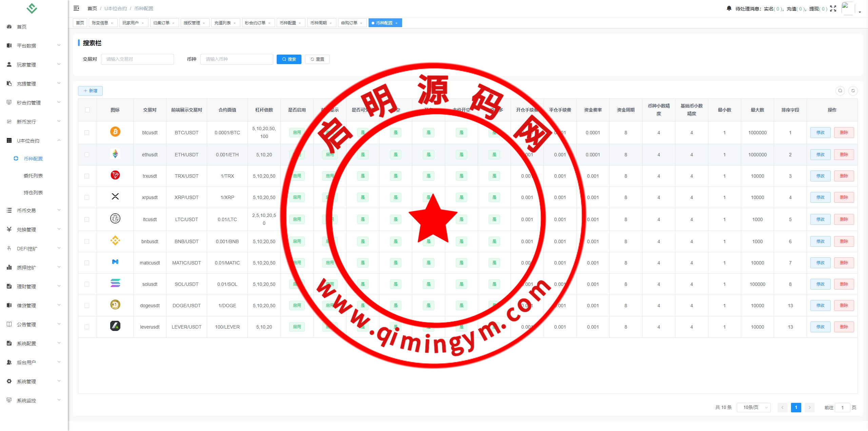Click the search toggle circular icon above table
This screenshot has width=868, height=431.
pyautogui.click(x=840, y=91)
